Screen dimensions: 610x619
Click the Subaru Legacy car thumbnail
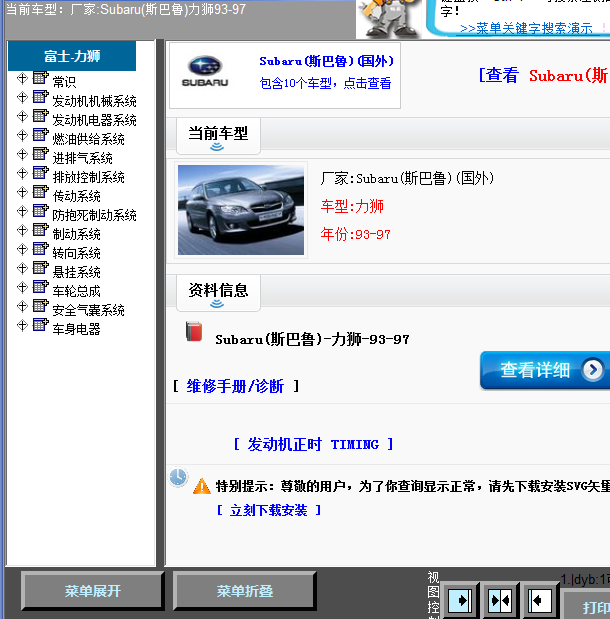pos(241,210)
